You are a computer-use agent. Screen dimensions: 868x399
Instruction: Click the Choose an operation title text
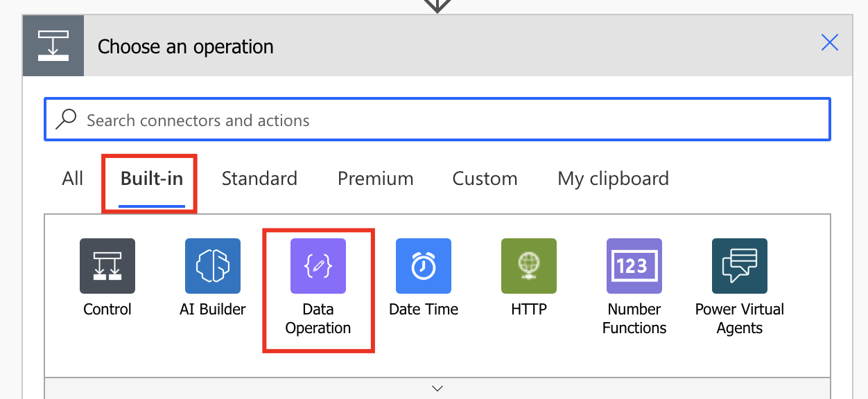tap(186, 47)
